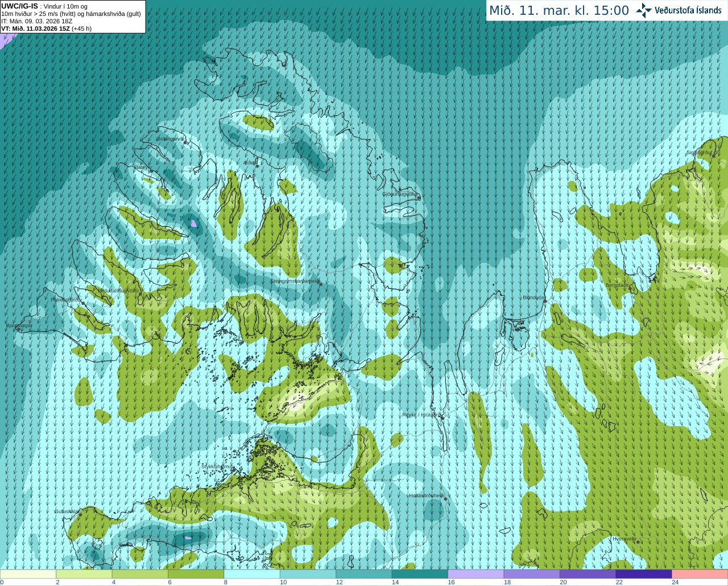Click the Siglufjörður station label
The image size is (728, 586).
point(698,152)
